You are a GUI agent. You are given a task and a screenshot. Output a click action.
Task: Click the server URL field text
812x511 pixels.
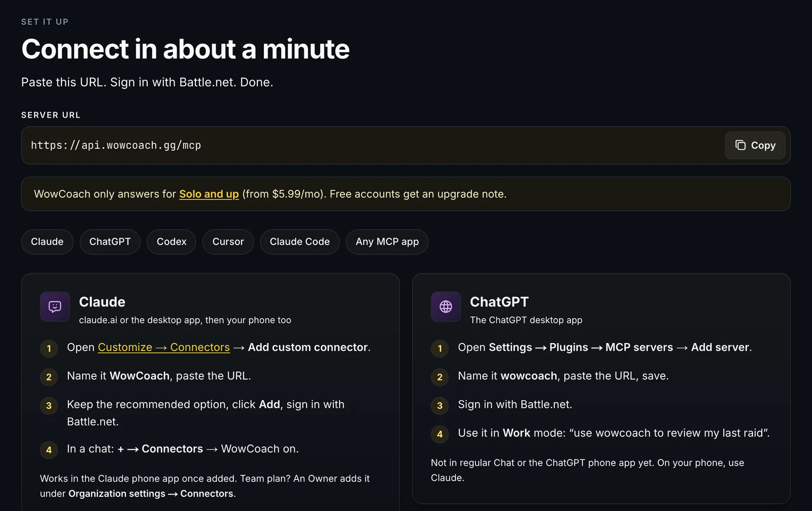(x=116, y=145)
